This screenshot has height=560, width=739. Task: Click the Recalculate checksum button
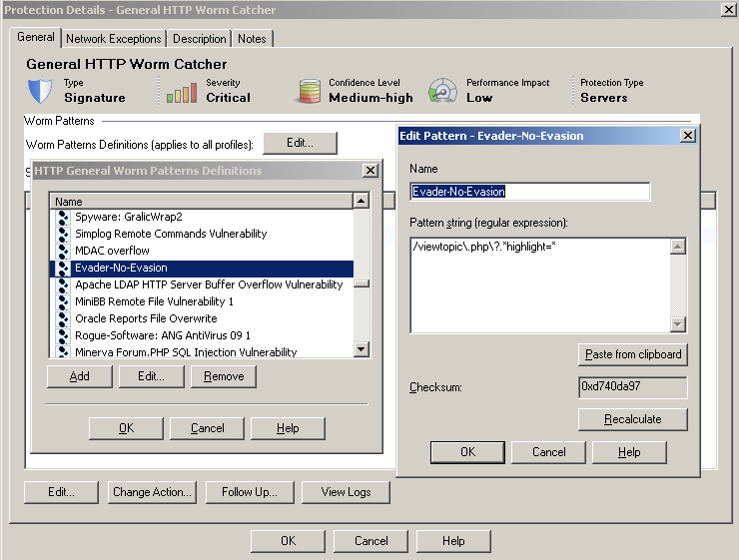(632, 419)
